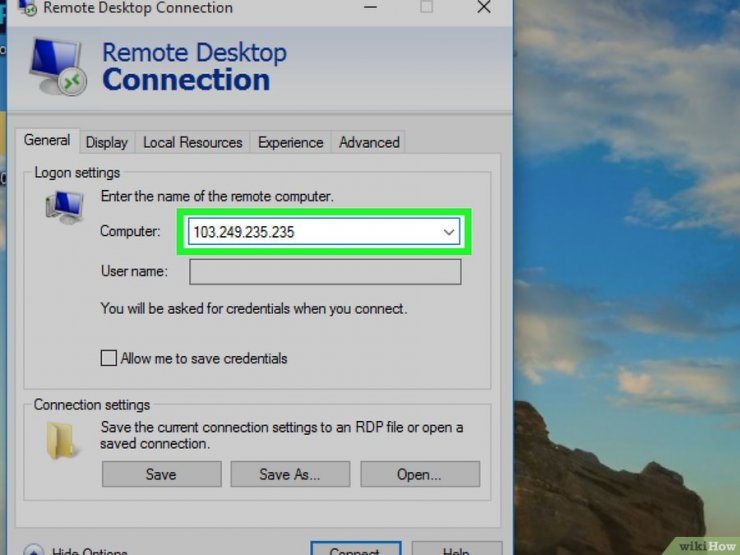This screenshot has width=740, height=555.
Task: Expand the Computer dropdown arrow
Action: point(449,232)
